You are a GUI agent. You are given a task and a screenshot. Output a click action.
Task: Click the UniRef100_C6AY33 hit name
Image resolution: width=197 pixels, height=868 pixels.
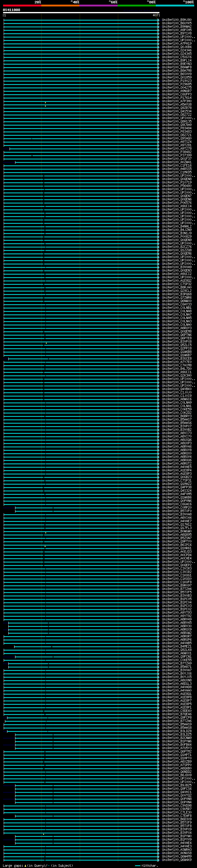click(177, 305)
